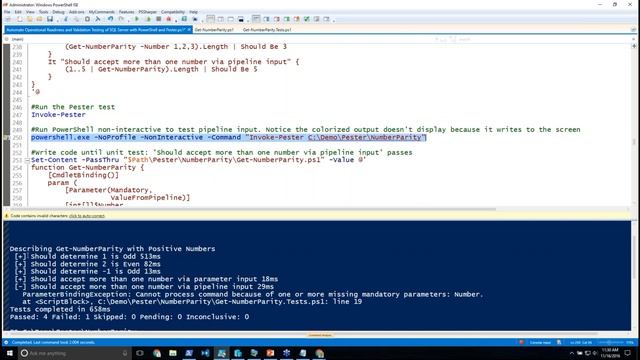The width and height of the screenshot is (640, 360).
Task: Switch to Get-NumberParity.Tests.ps1 tab
Action: (x=267, y=30)
